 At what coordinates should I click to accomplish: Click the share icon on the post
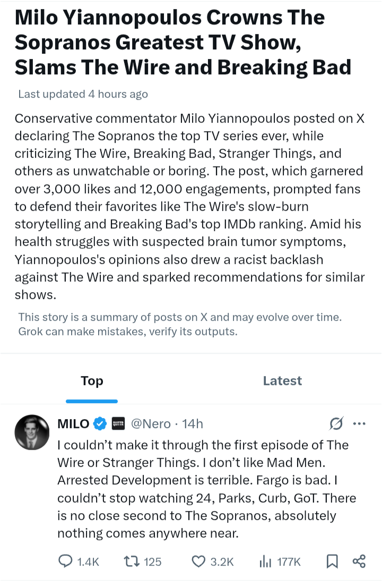tap(359, 561)
